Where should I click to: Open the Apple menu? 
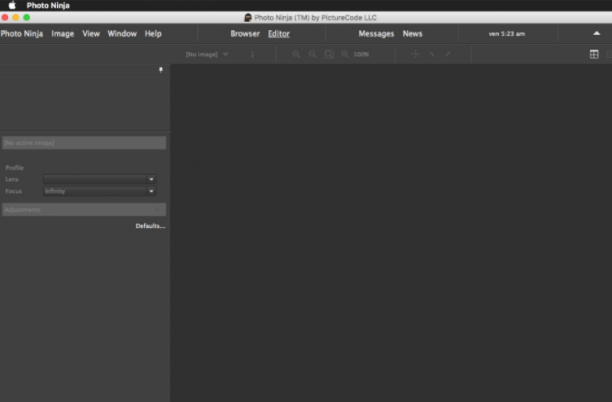[x=12, y=5]
